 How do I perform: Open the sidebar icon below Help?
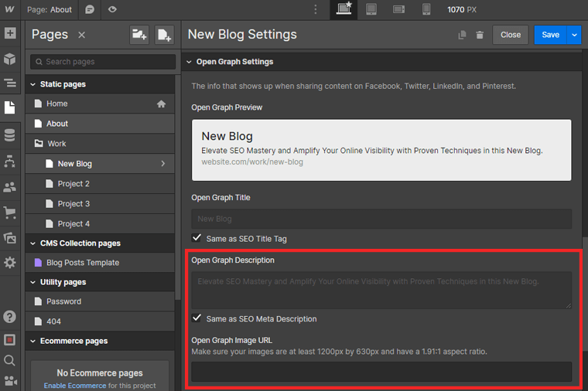coord(10,340)
